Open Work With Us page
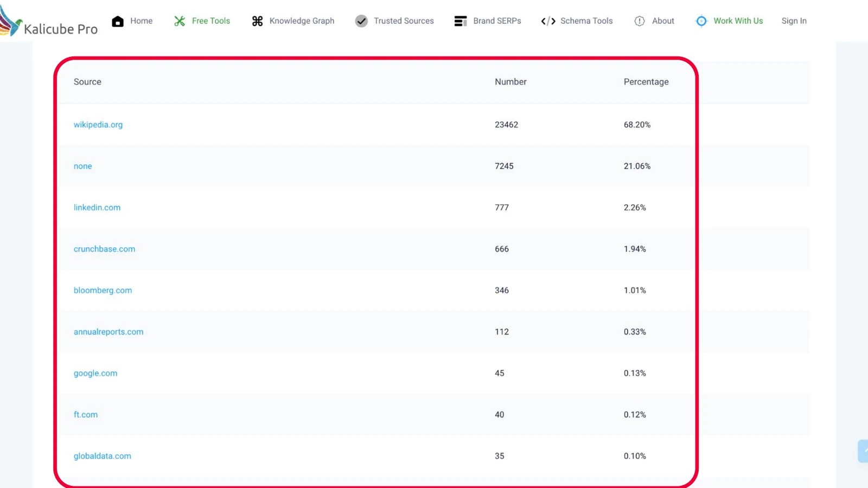 [738, 21]
